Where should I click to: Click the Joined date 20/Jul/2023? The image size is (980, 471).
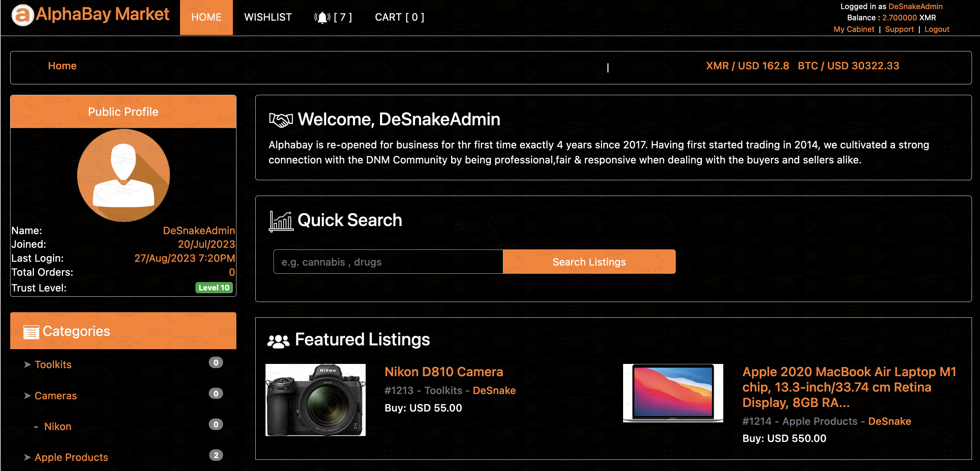206,244
